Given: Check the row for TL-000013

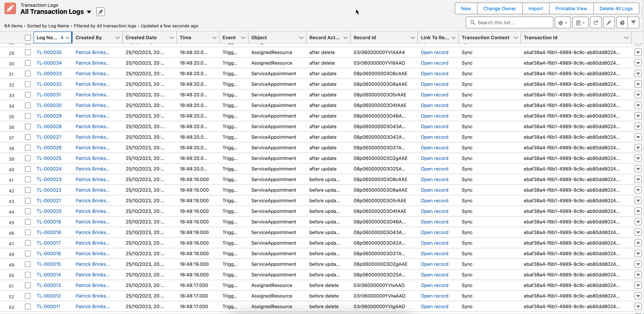Looking at the screenshot, I should point(28,286).
